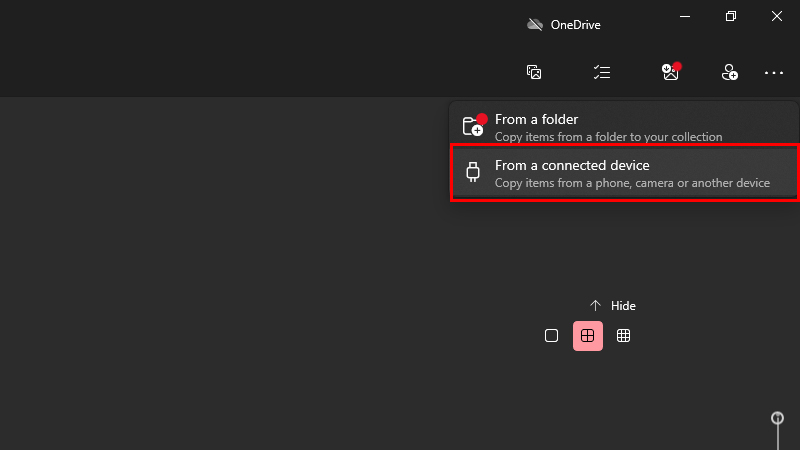This screenshot has height=450, width=800.
Task: Open the stacked pictures New album icon
Action: pos(534,72)
